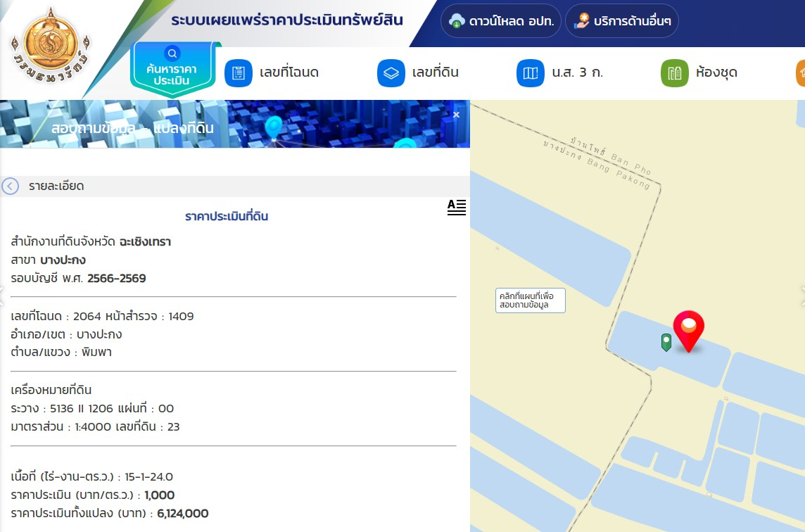
Task: Click the cloud download icon
Action: click(x=457, y=21)
